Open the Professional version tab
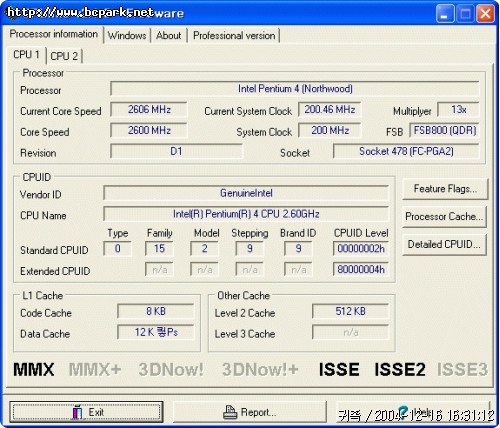 coord(234,35)
